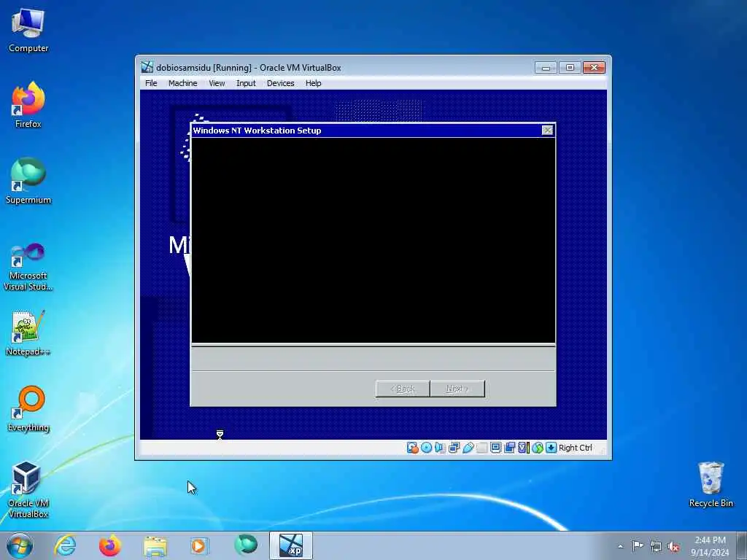Open the Machine menu
Screen dimensions: 747x560
click(x=182, y=83)
